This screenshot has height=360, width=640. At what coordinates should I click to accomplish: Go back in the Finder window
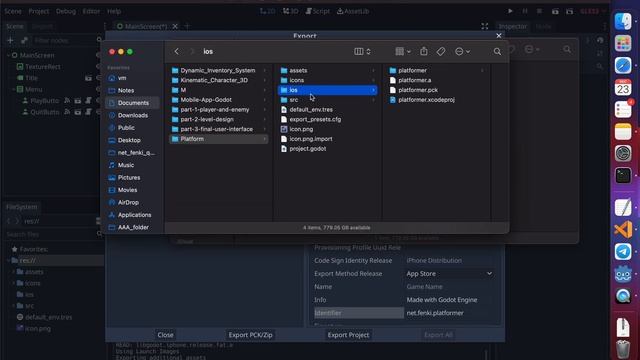(176, 51)
